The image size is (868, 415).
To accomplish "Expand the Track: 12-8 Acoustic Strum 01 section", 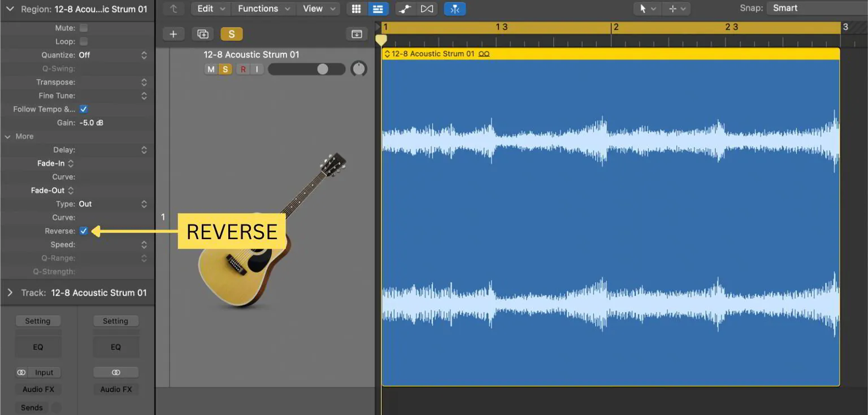I will (x=10, y=292).
